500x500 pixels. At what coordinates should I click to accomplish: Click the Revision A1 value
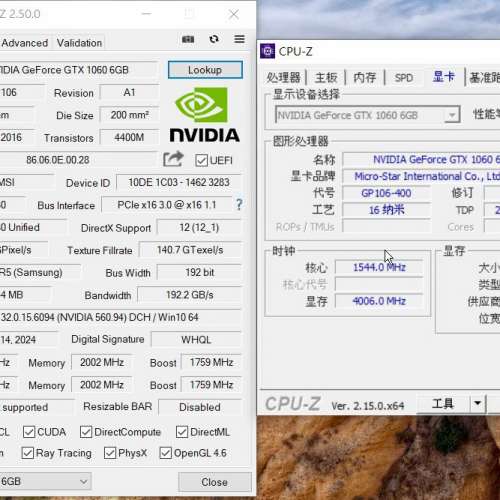pos(130,92)
